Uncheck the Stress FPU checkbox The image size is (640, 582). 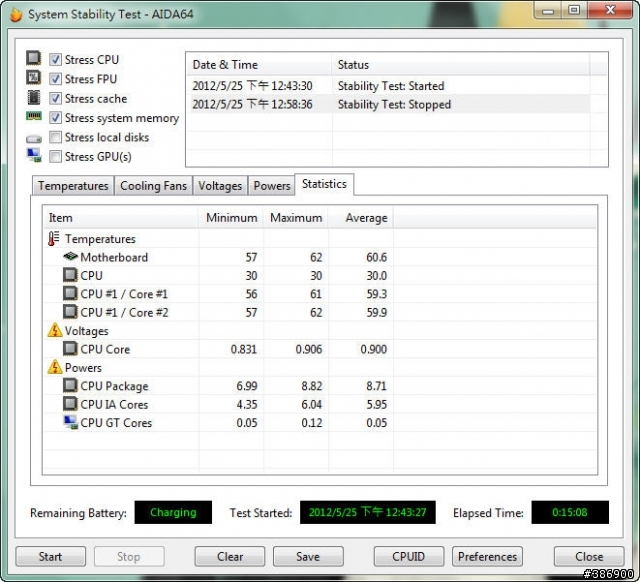tap(56, 79)
